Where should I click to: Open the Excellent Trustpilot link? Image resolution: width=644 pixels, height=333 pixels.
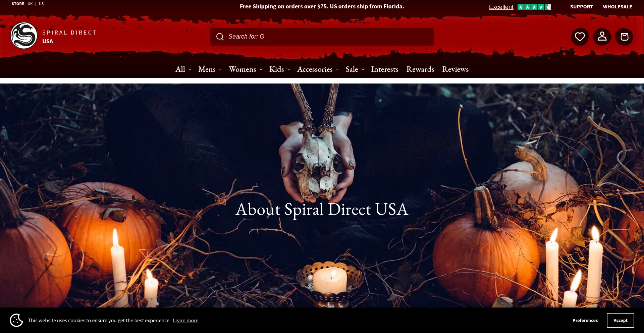pos(501,7)
